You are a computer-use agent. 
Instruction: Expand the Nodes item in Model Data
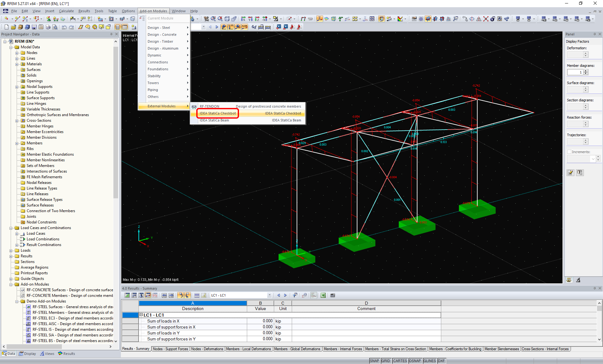(17, 53)
